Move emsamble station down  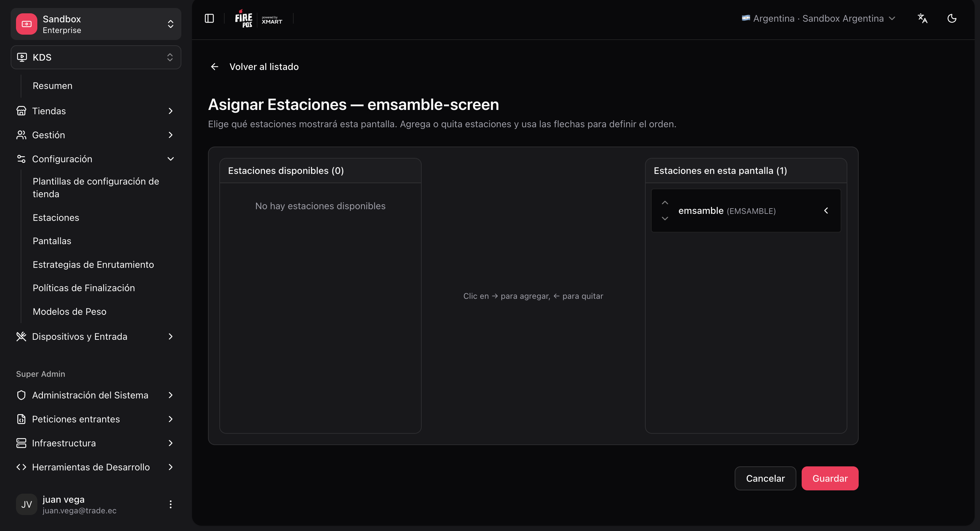click(665, 219)
